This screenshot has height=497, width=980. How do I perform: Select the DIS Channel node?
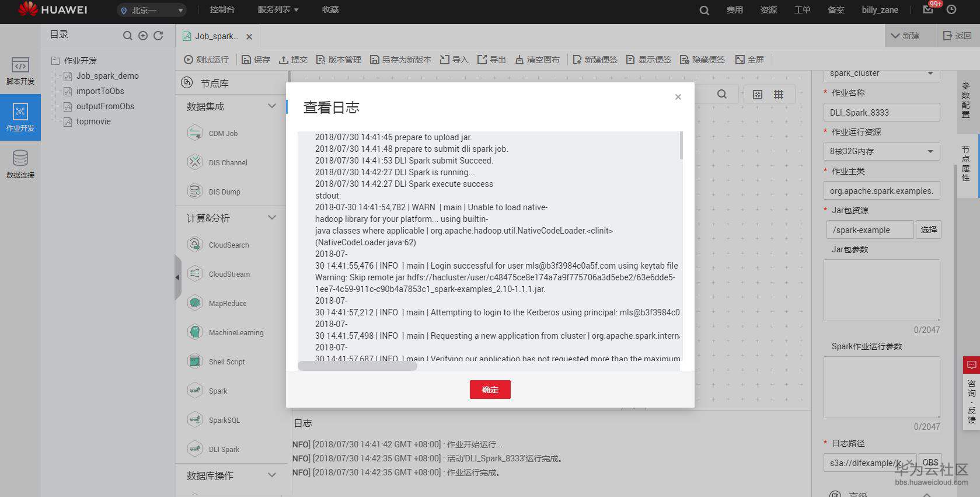(x=218, y=162)
